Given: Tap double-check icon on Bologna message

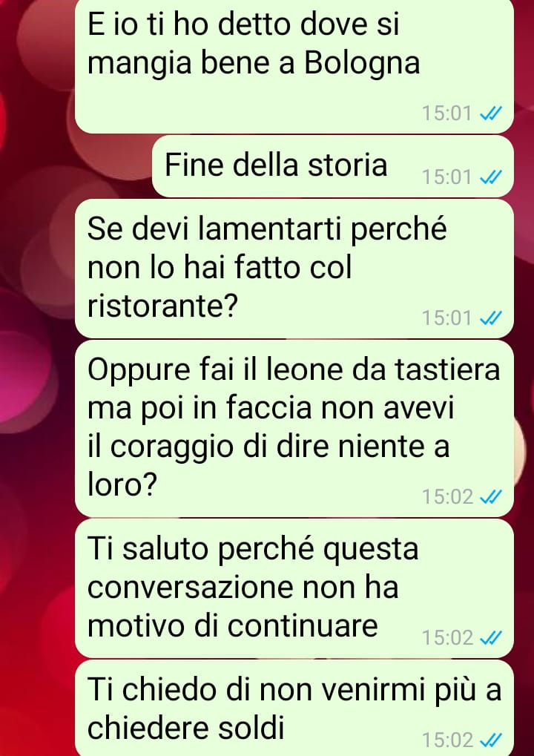Looking at the screenshot, I should coord(491,114).
